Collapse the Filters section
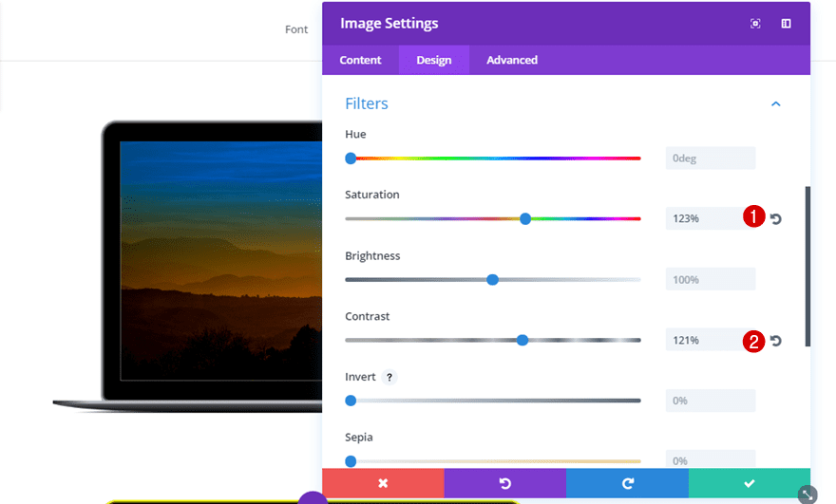The image size is (836, 504). pyautogui.click(x=775, y=103)
